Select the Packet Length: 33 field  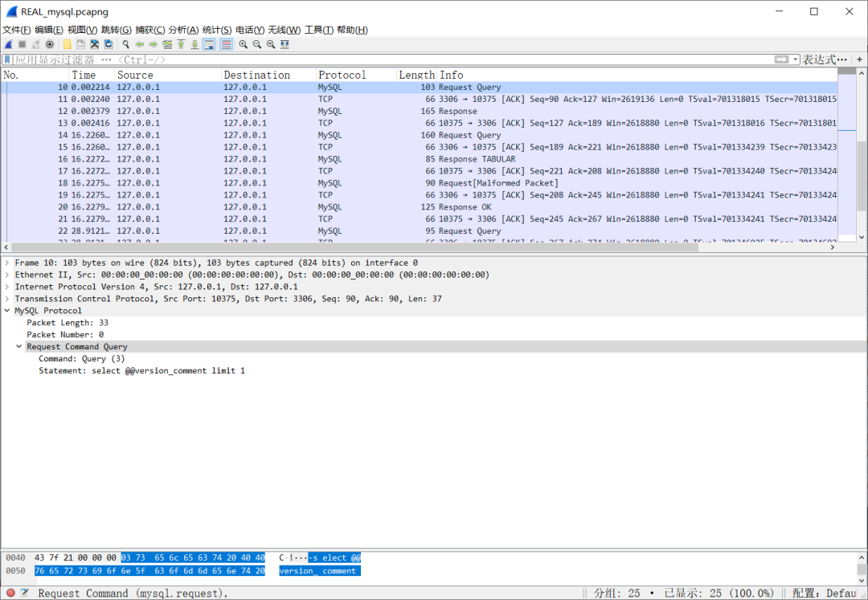pos(68,322)
